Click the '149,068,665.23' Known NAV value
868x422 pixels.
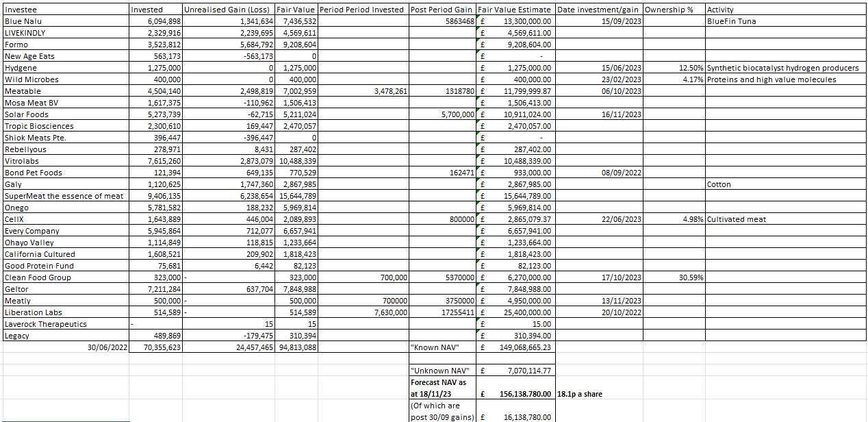(x=515, y=347)
